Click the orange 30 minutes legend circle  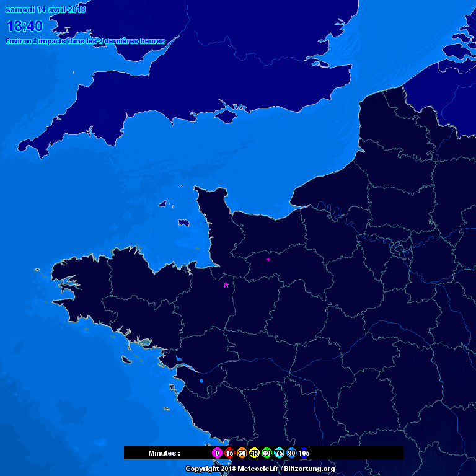tap(242, 453)
